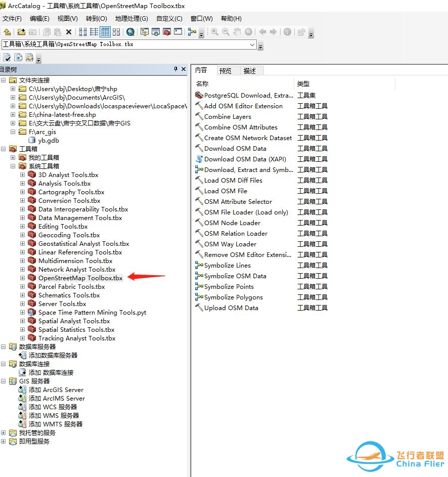Collapse the 文件夹连接 node
Viewport: 448px width, 477px height.
click(3, 80)
